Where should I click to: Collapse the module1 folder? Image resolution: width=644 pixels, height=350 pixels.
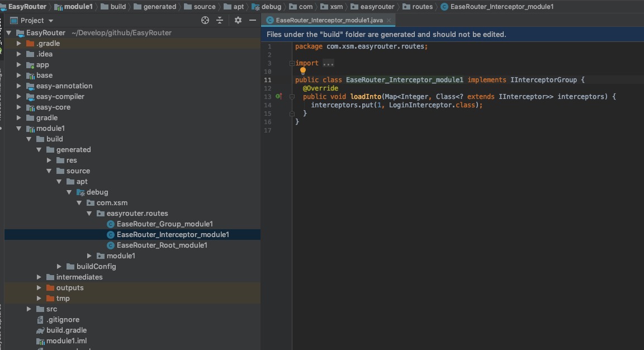click(19, 129)
